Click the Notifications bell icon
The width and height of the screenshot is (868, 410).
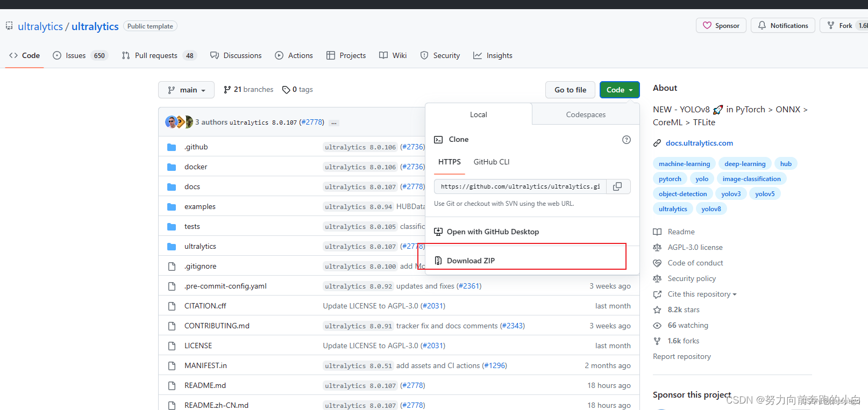point(762,25)
